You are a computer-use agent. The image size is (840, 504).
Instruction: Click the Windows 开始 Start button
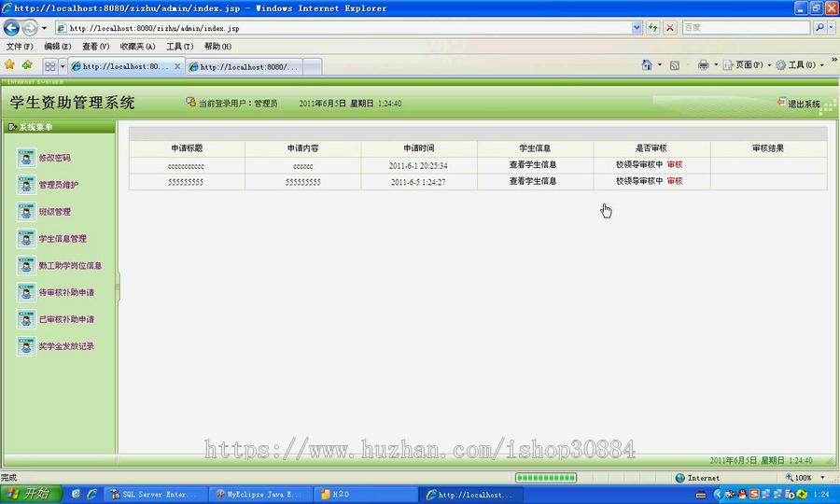(31, 494)
